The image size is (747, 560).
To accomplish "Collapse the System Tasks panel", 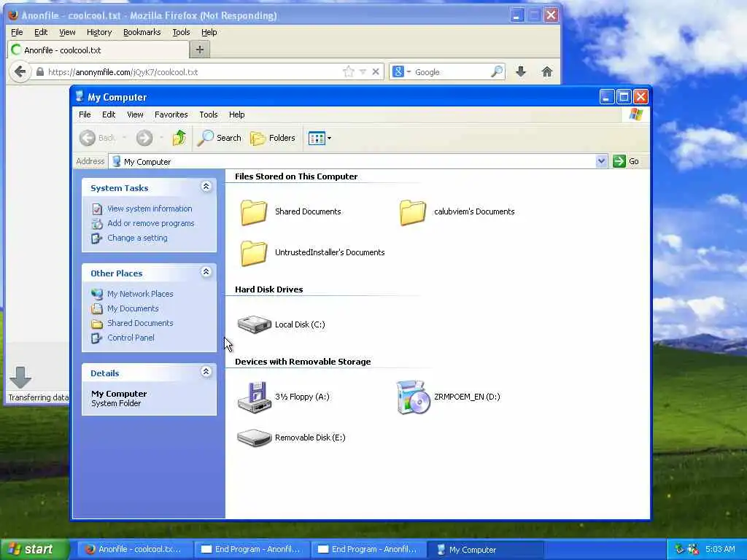I will coord(206,187).
